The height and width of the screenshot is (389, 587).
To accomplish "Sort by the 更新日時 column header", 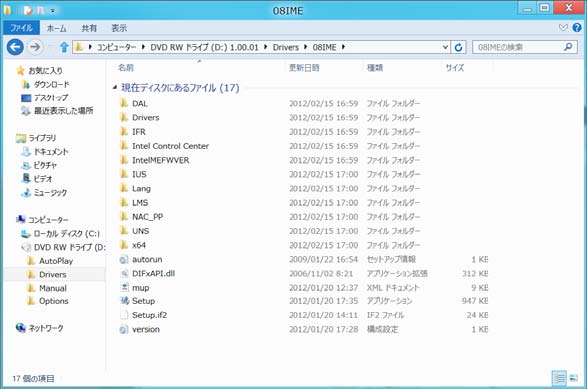I will coord(304,68).
